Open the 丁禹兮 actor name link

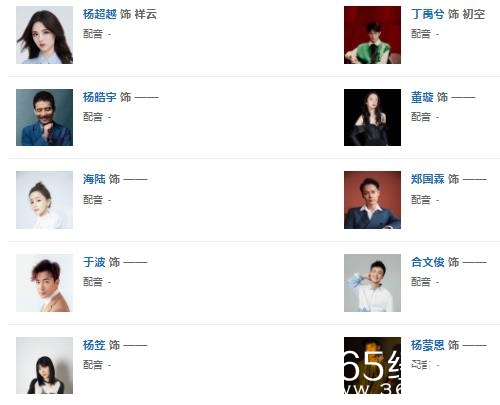(x=428, y=14)
